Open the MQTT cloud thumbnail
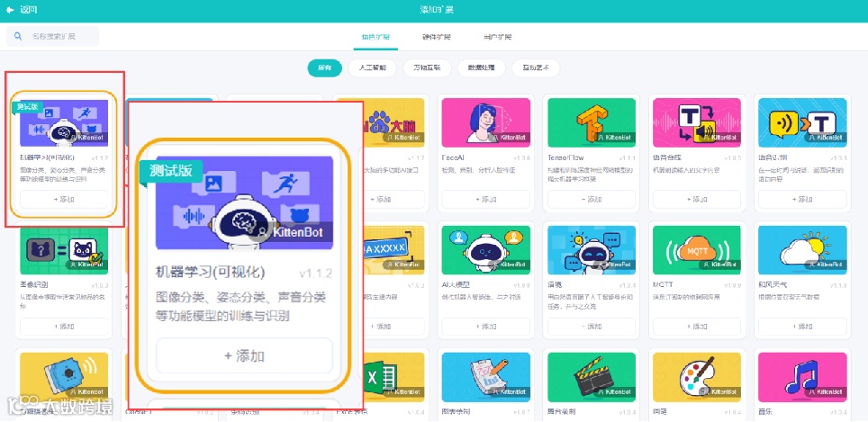Viewport: 868px width, 422px height. pos(696,250)
